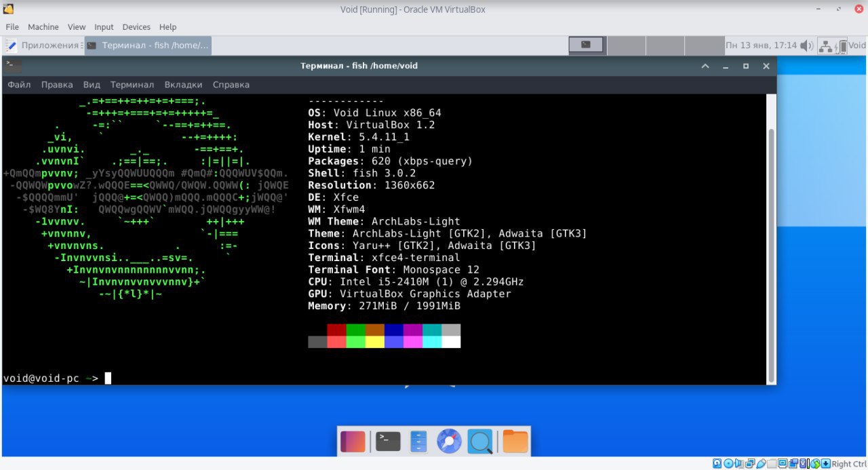868x470 pixels.
Task: Click the terminal window menu icon in its titlebar
Action: pos(12,66)
